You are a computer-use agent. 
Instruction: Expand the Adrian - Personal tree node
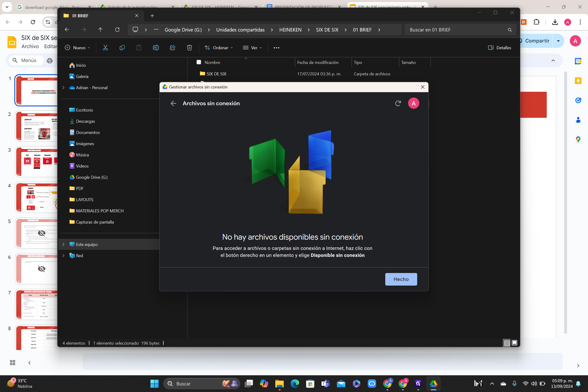click(63, 87)
